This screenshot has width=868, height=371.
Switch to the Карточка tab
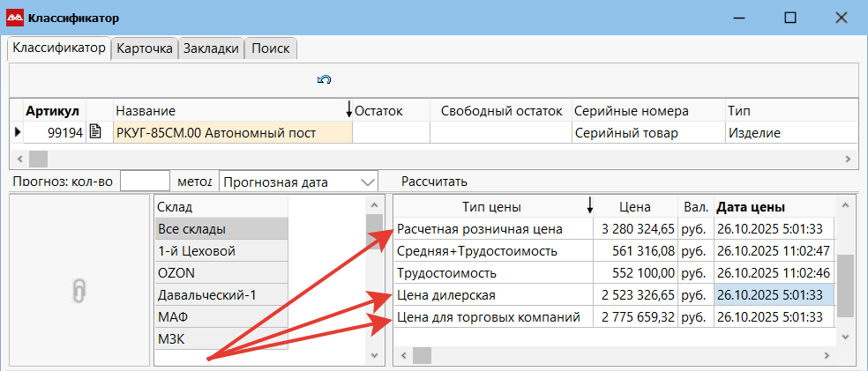(145, 49)
